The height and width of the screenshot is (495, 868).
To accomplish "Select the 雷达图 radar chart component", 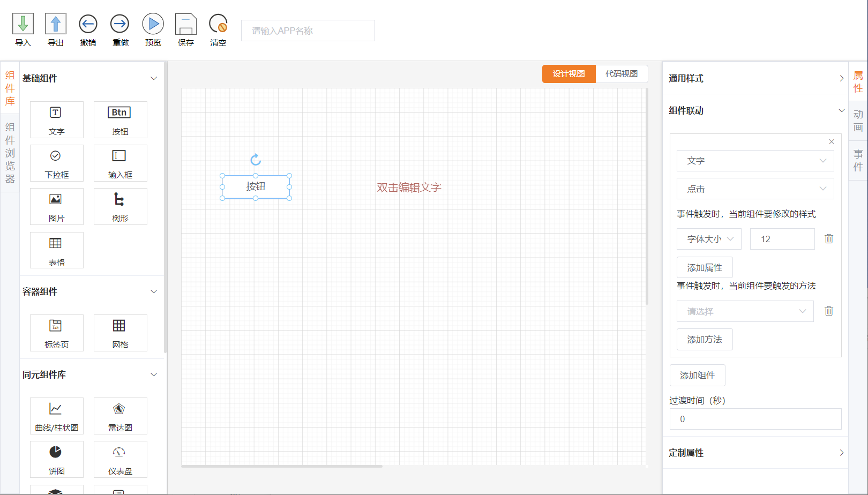I will [120, 416].
